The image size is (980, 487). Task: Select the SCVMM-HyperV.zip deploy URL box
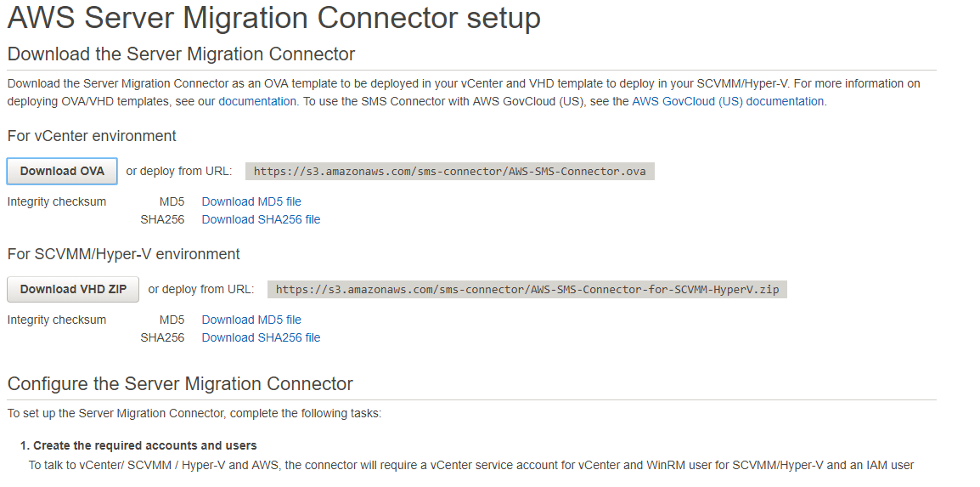(527, 290)
